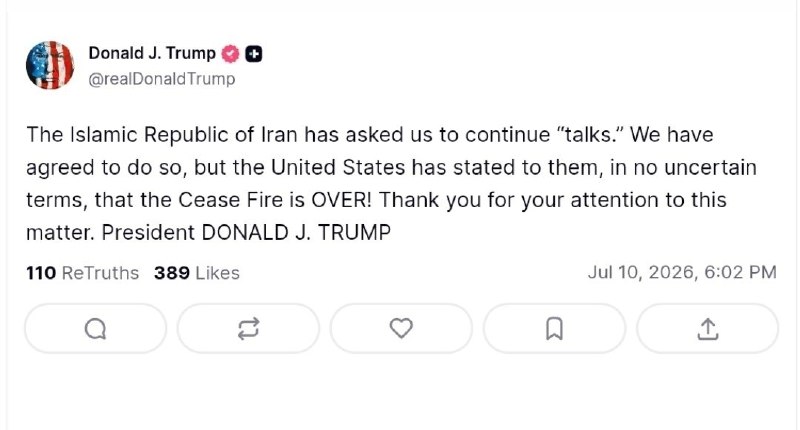Open the Donald J. Trump display name
The image size is (800, 430).
(x=152, y=53)
